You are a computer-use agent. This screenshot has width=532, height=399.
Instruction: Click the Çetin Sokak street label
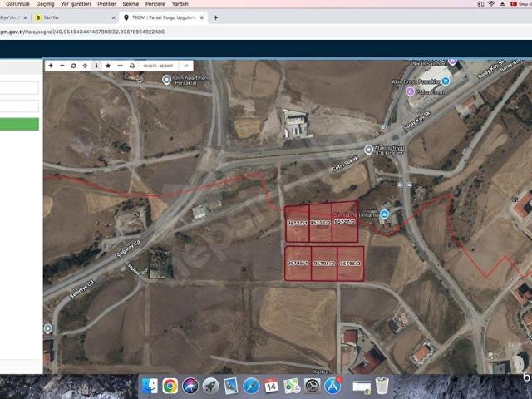coord(345,164)
